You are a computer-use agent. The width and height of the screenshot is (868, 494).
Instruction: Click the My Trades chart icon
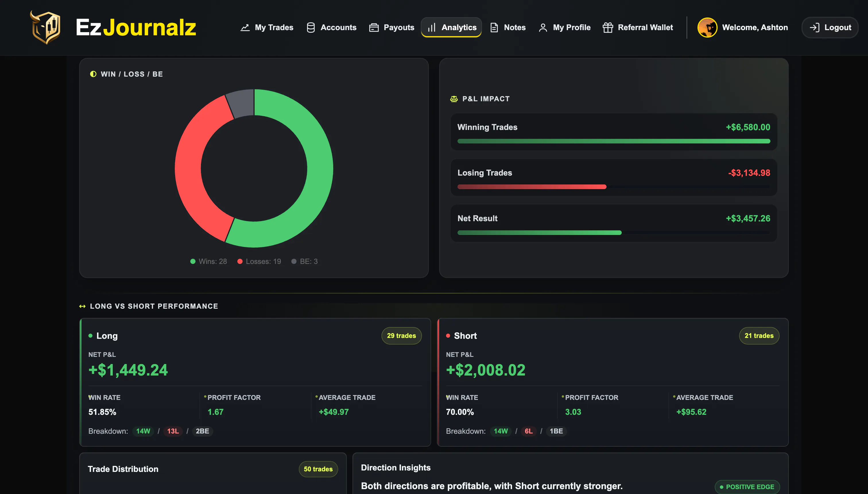click(x=245, y=28)
